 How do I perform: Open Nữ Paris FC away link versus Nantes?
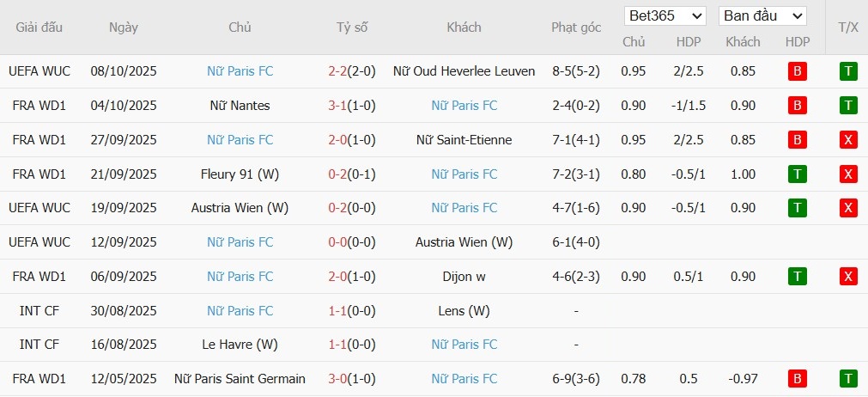[464, 106]
